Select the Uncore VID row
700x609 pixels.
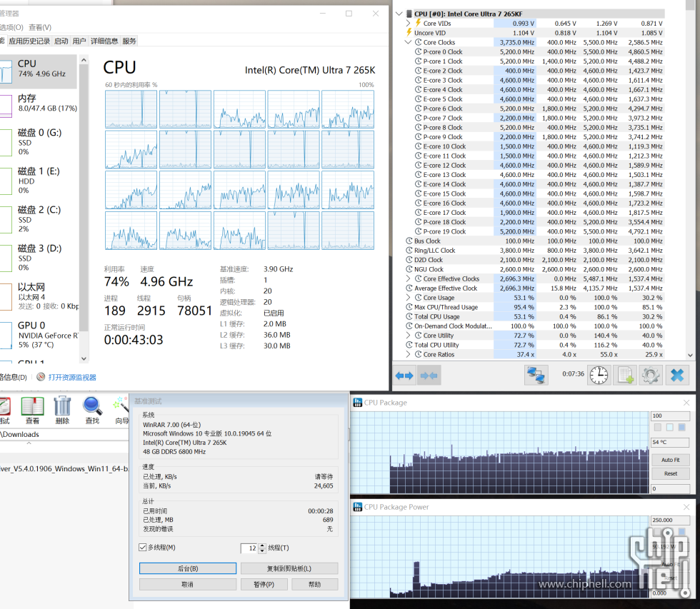point(535,33)
